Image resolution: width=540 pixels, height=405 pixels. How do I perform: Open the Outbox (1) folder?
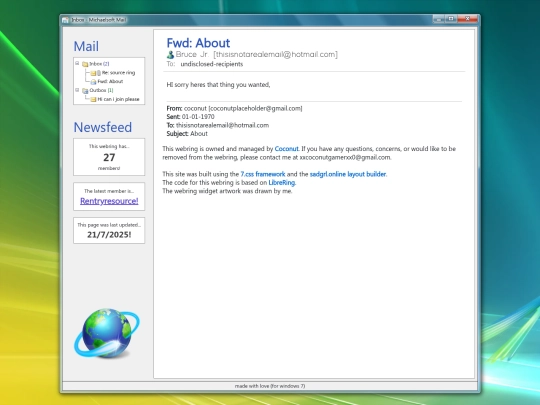coord(101,90)
